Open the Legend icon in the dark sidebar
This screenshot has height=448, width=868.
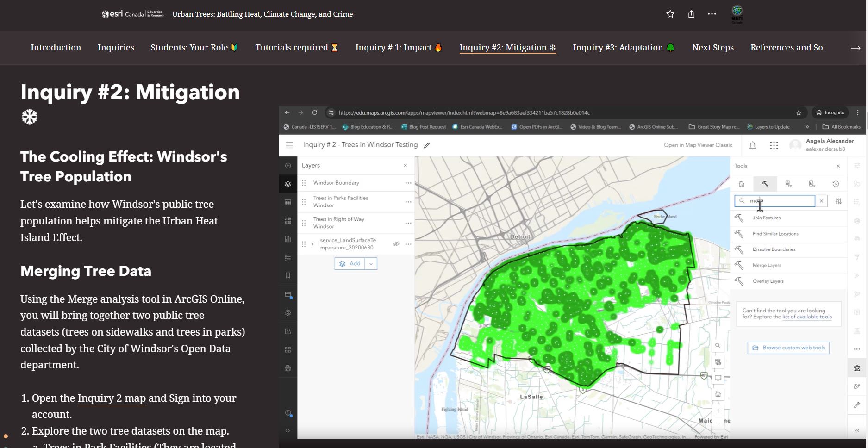tap(288, 257)
